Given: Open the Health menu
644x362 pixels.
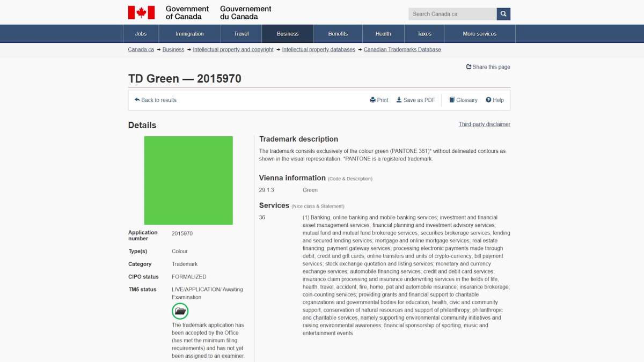Looking at the screenshot, I should (383, 34).
